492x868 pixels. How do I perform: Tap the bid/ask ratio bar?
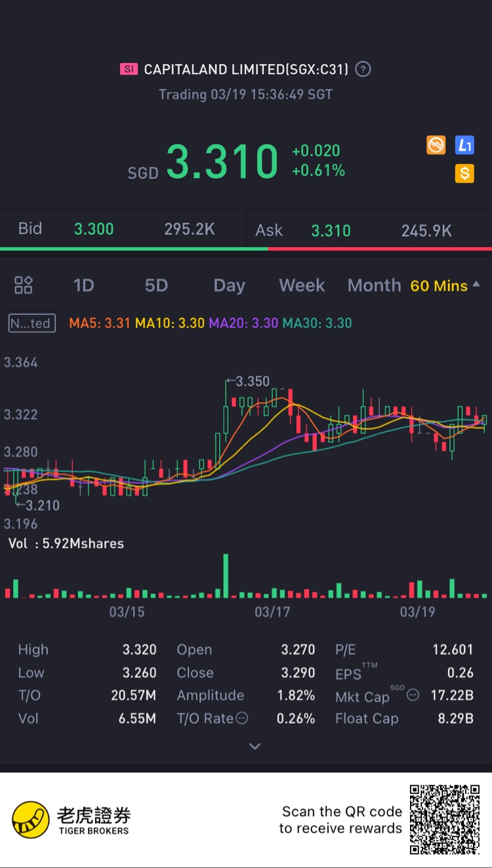(x=246, y=248)
